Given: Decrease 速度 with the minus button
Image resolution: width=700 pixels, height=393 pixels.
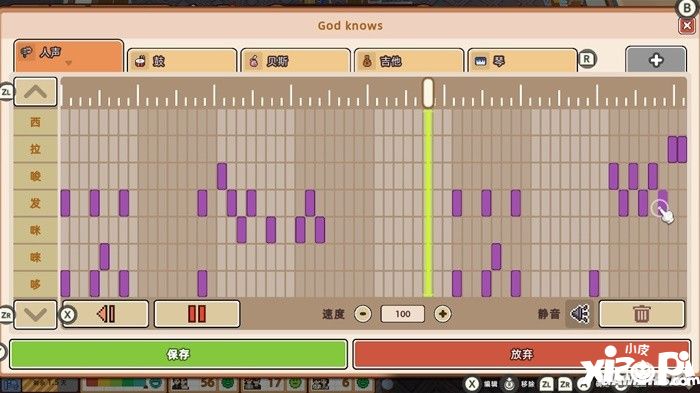Looking at the screenshot, I should [x=362, y=314].
